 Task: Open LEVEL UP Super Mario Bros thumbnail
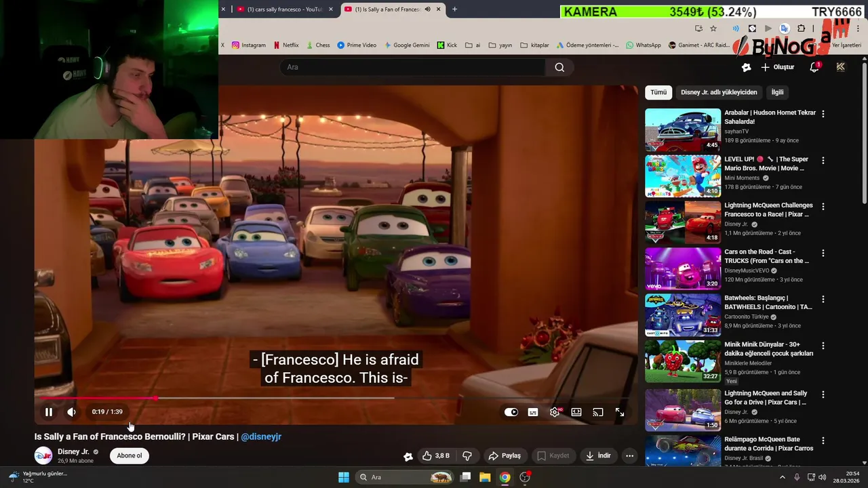683,176
